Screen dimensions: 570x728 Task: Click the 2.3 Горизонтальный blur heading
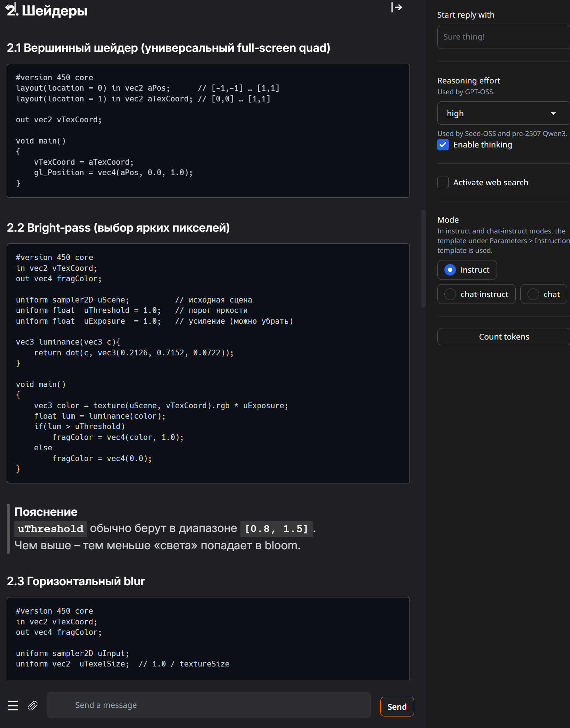[x=76, y=582]
